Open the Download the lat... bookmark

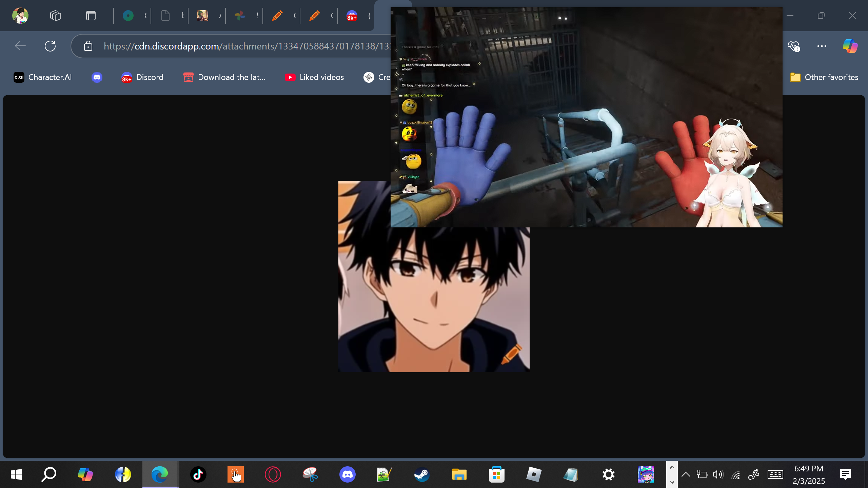pyautogui.click(x=224, y=77)
